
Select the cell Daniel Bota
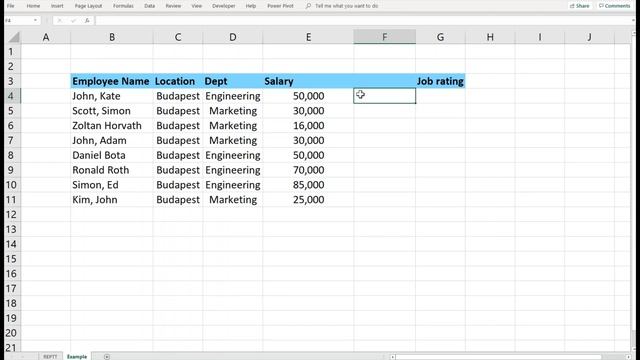(x=112, y=156)
